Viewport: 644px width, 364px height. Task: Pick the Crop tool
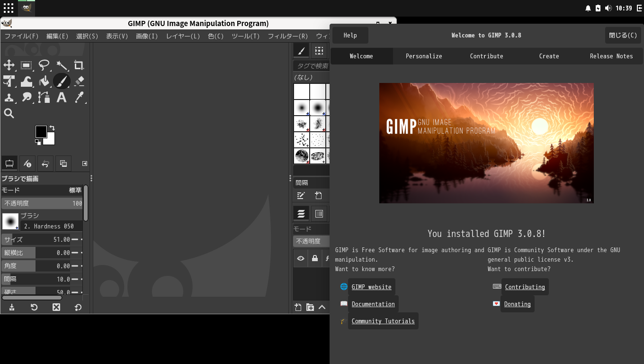(79, 65)
